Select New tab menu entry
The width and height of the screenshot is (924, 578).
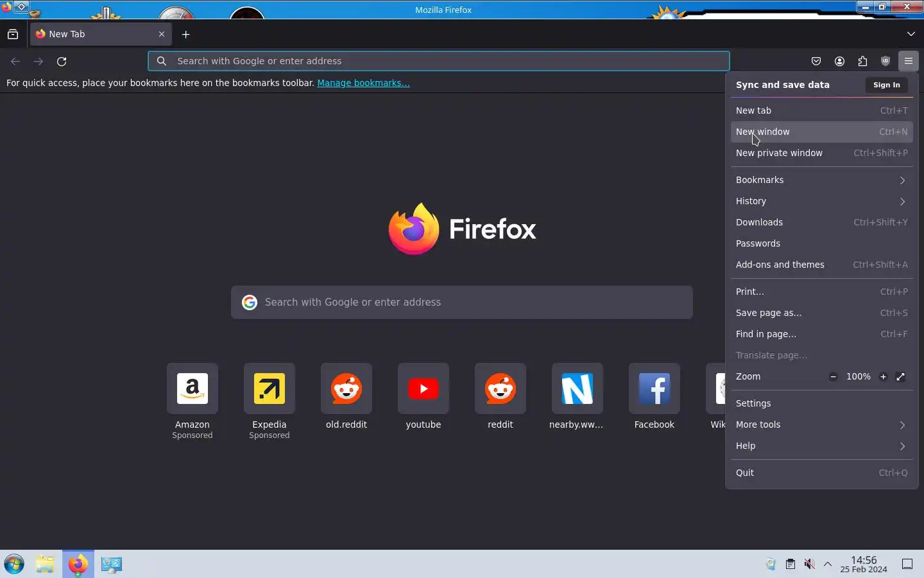[822, 110]
